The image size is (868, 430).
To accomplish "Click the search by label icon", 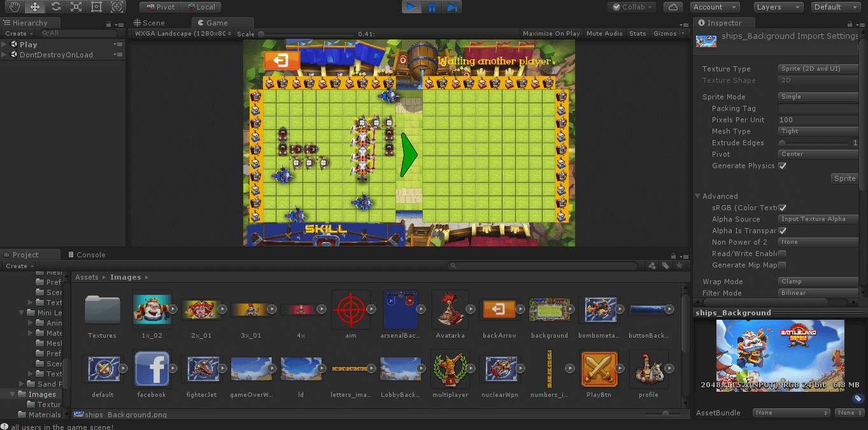I will (x=665, y=266).
